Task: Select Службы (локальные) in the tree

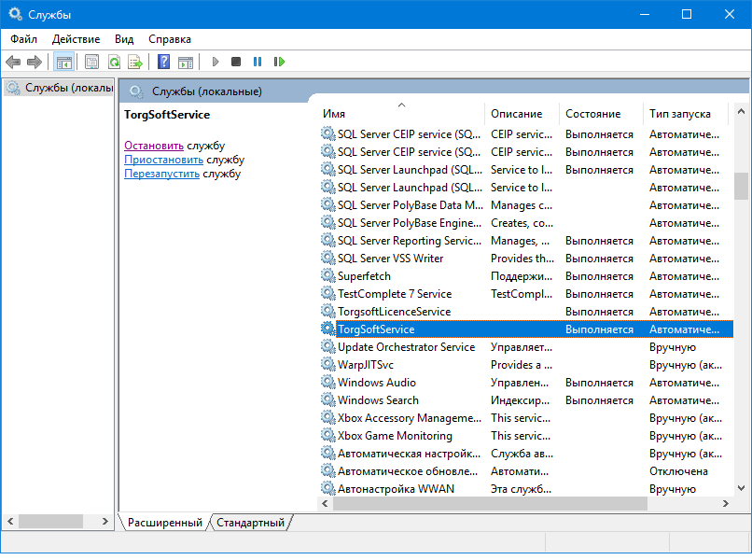Action: (x=68, y=88)
